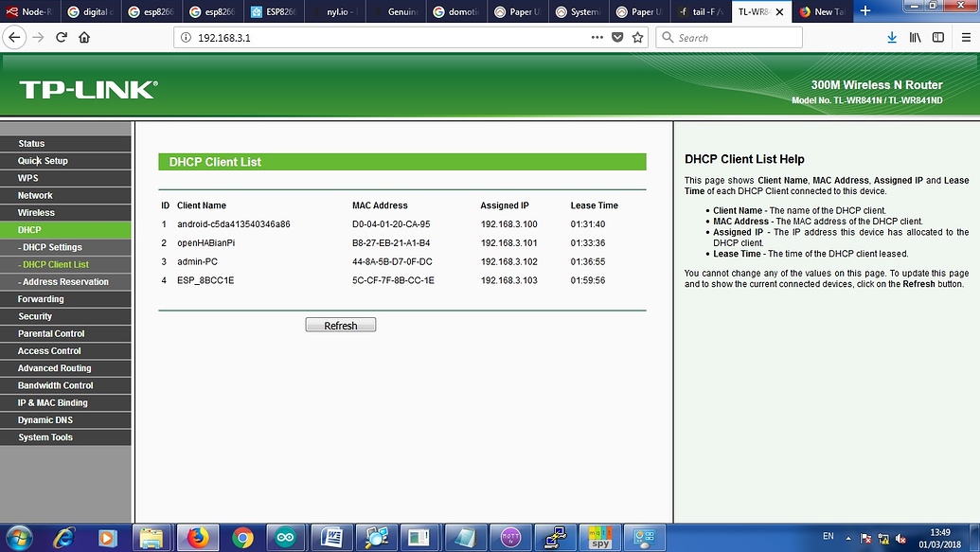Click the Firefox back arrow button
This screenshot has height=552, width=980.
tap(13, 38)
